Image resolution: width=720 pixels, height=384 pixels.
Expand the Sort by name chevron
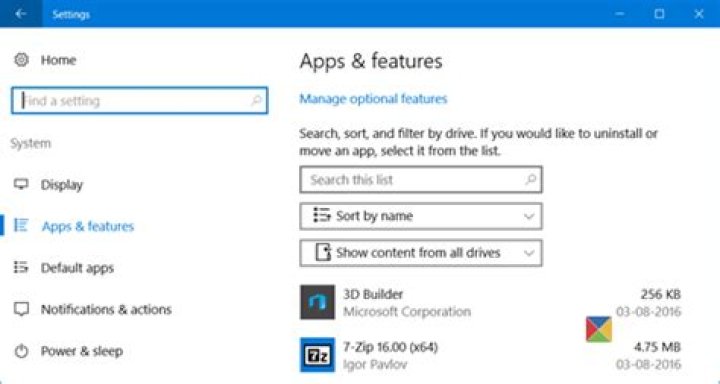tap(529, 216)
